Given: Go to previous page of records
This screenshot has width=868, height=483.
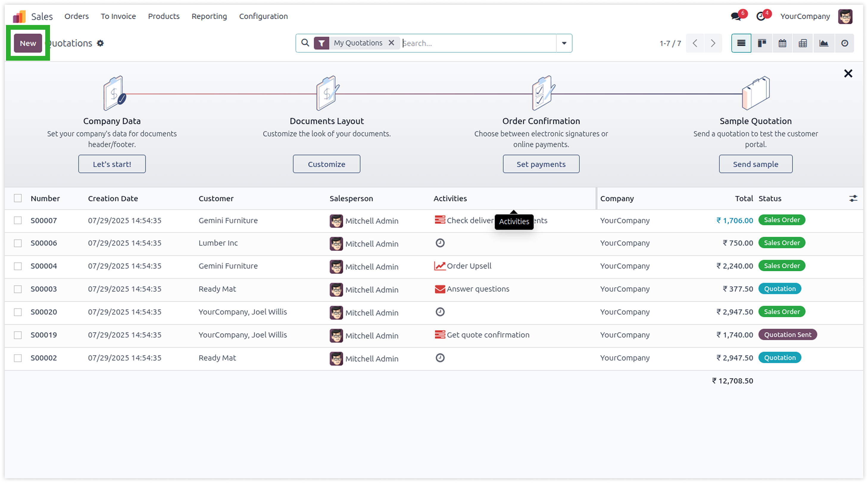Looking at the screenshot, I should [695, 43].
